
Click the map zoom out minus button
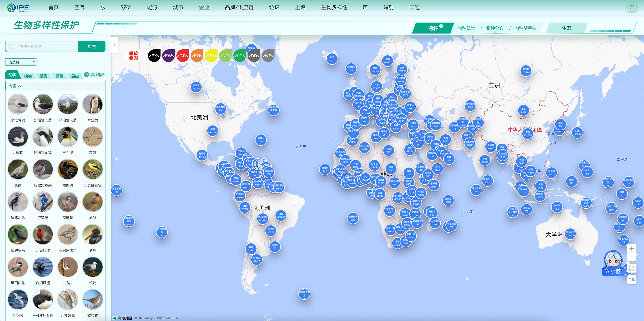(x=631, y=257)
